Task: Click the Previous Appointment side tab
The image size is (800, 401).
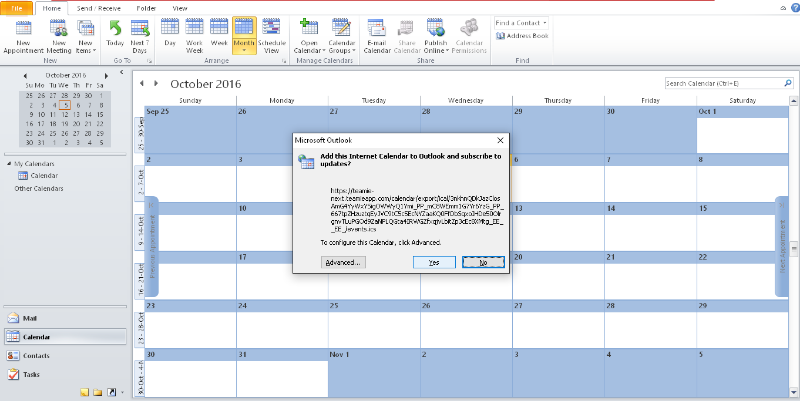Action: [152, 247]
